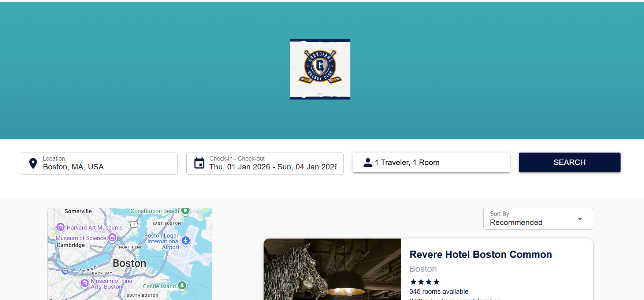Click the Route 1 highway shield

click(x=134, y=224)
